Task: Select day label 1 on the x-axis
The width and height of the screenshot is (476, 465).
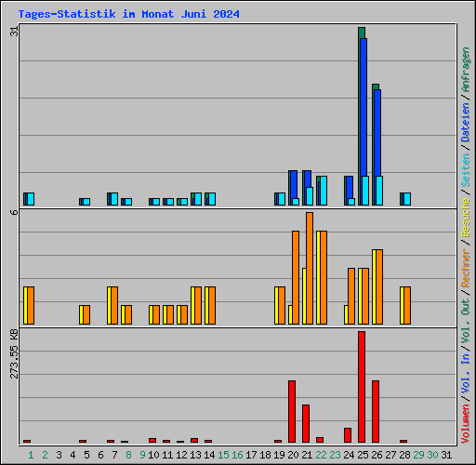Action: click(x=31, y=455)
